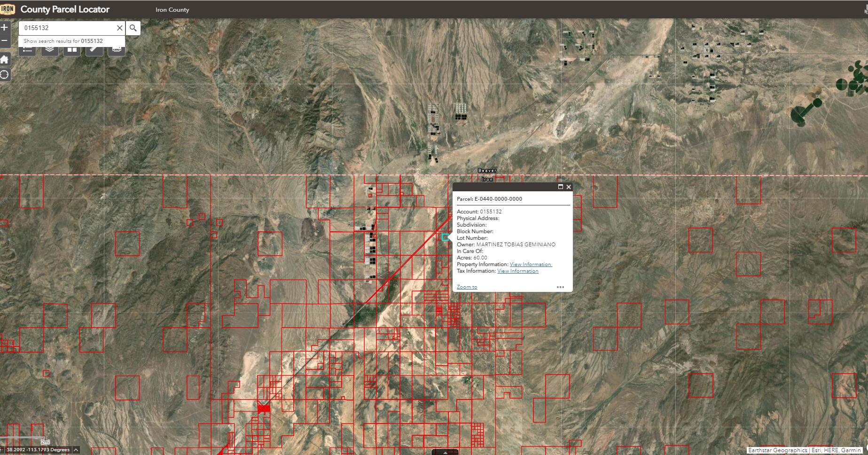Click the Home default extent icon
The height and width of the screenshot is (455, 868).
click(5, 59)
